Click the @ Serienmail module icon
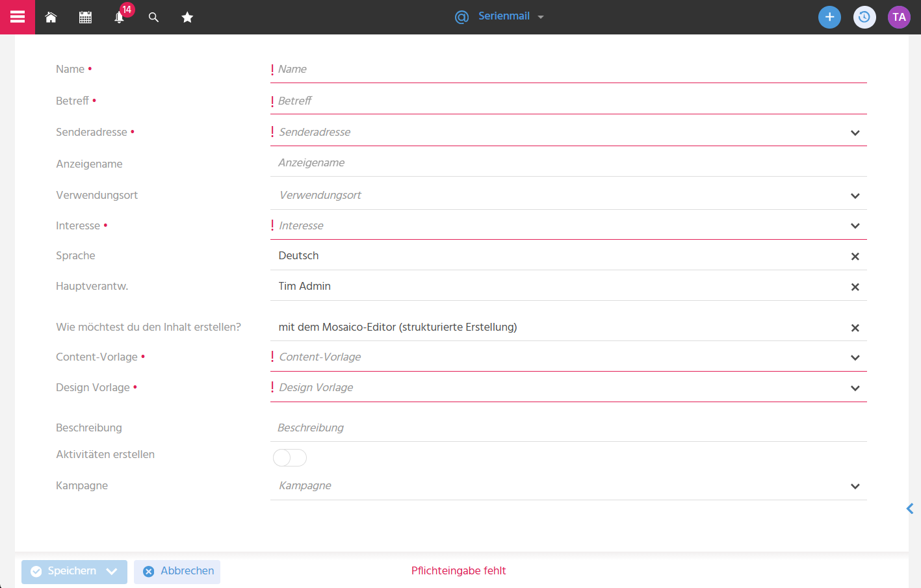 (x=461, y=17)
